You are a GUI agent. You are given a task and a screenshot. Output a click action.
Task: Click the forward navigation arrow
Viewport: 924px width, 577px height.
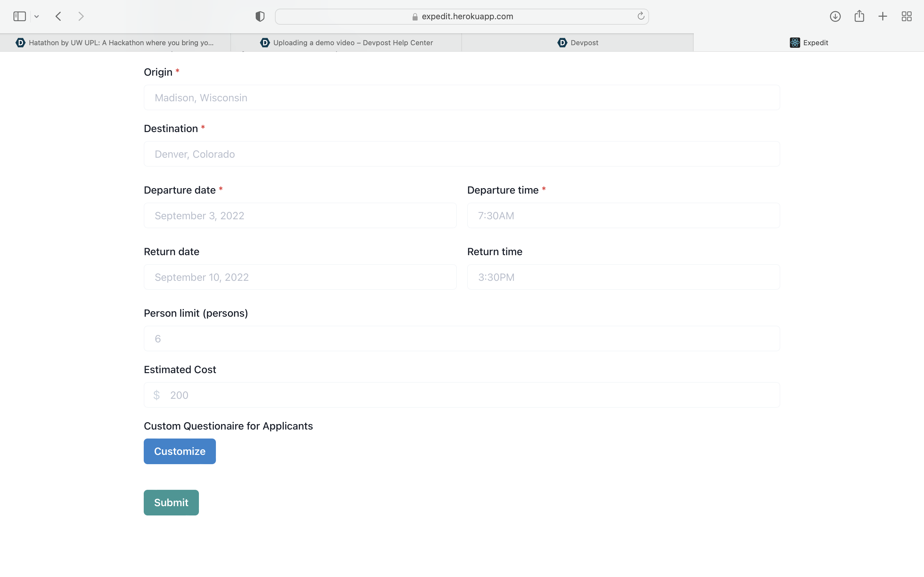click(81, 16)
